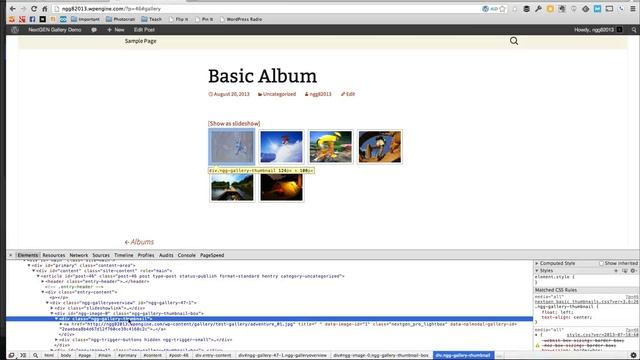This screenshot has height=360, width=640.
Task: Open the Howdy, ngg82013 account menu
Action: click(598, 30)
